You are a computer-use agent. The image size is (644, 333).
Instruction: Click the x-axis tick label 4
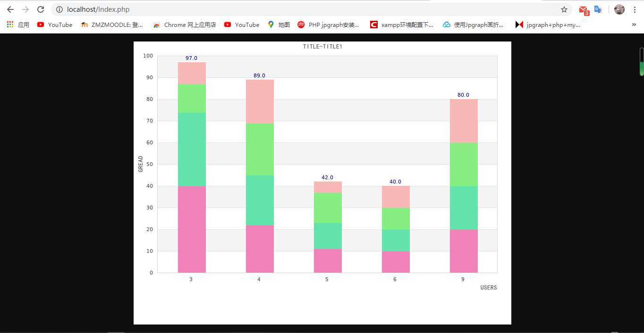coord(259,279)
